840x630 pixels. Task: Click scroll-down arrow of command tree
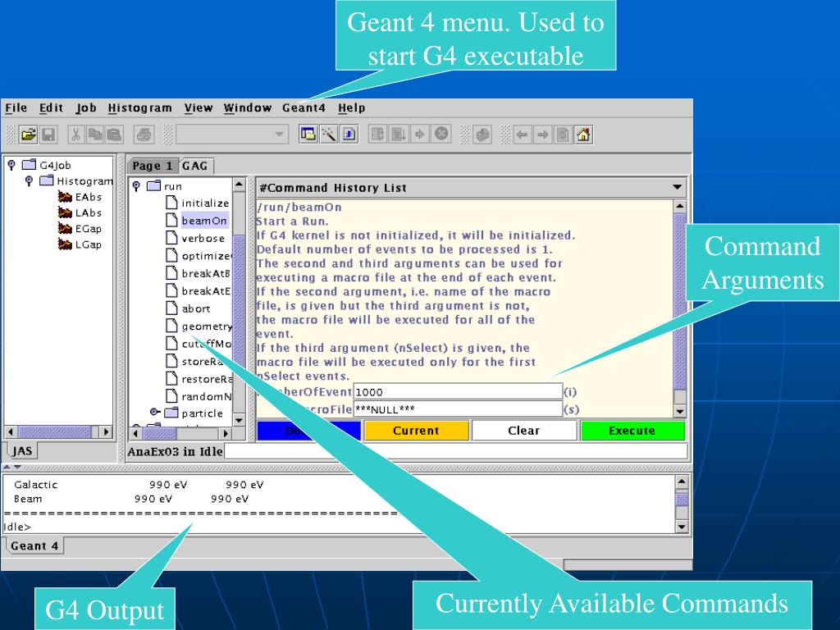[239, 419]
